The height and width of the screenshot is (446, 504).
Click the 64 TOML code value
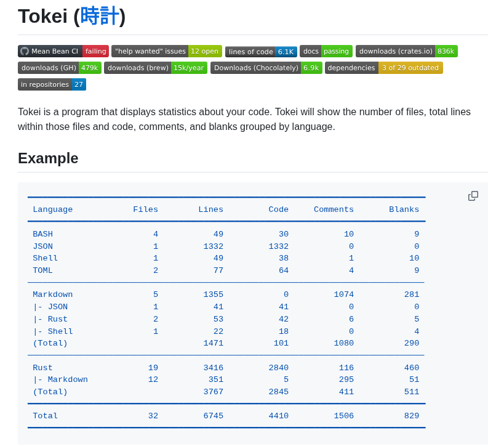(284, 270)
